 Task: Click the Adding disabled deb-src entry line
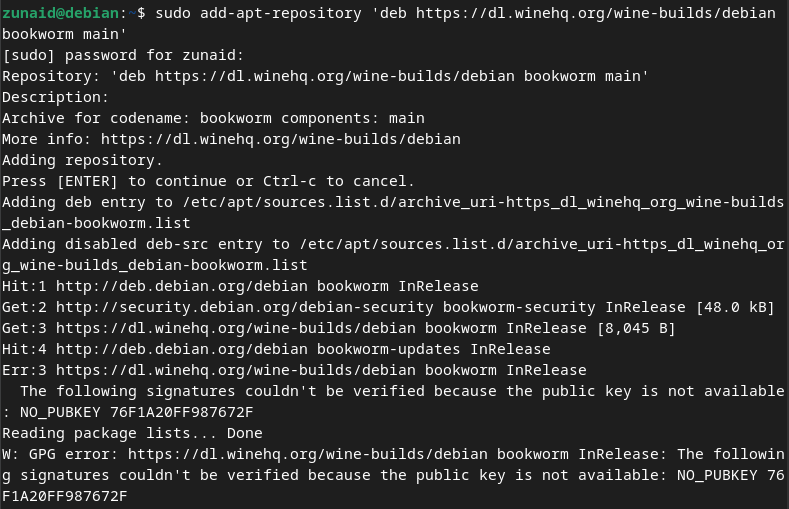150,244
